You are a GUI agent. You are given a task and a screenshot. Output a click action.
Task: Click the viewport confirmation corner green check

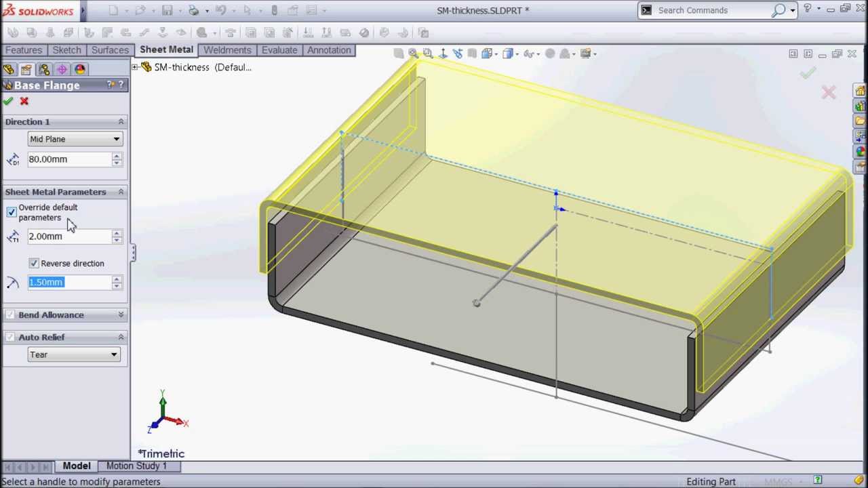[x=807, y=73]
